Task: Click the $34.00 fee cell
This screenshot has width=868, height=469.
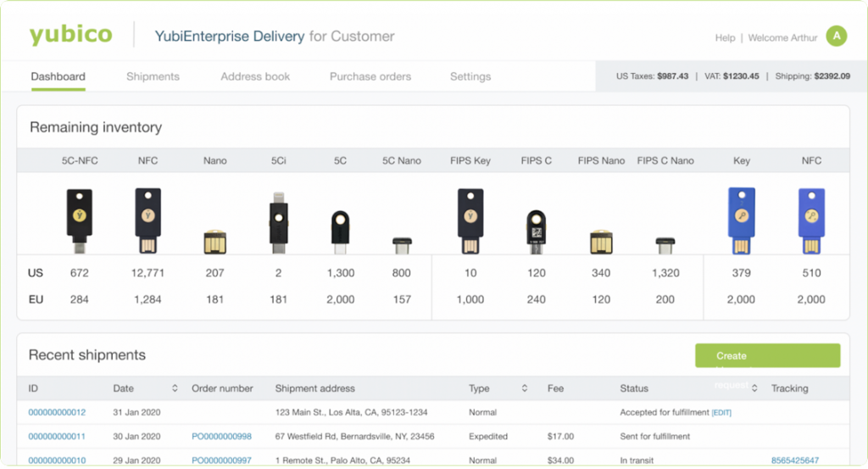Action: 560,461
